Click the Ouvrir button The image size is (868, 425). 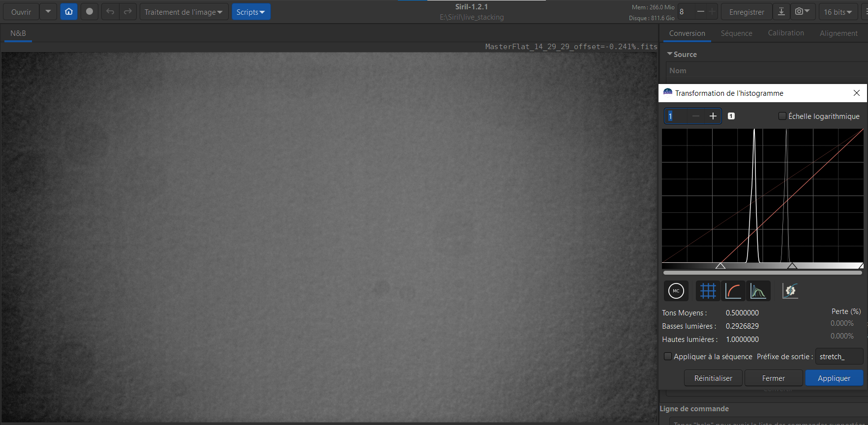[21, 12]
